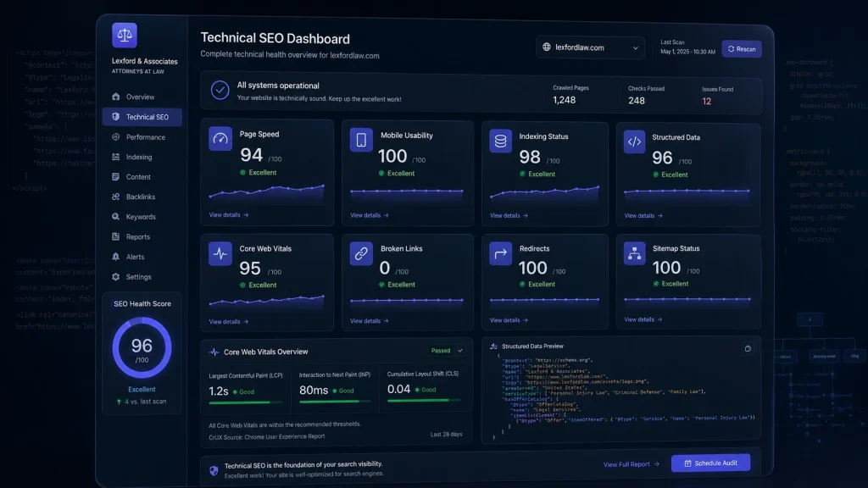View details for Indexing Status
The image size is (868, 488).
click(509, 215)
